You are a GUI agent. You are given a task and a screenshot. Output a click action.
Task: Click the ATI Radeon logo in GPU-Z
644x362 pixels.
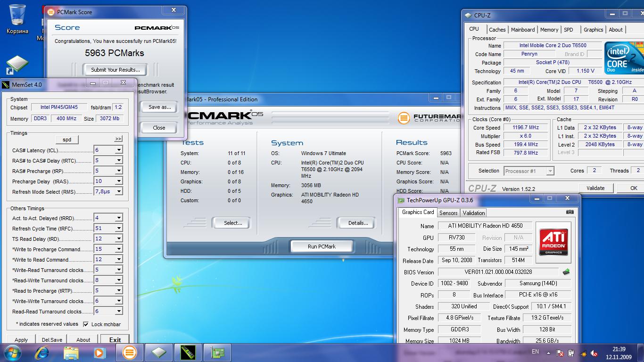(553, 242)
